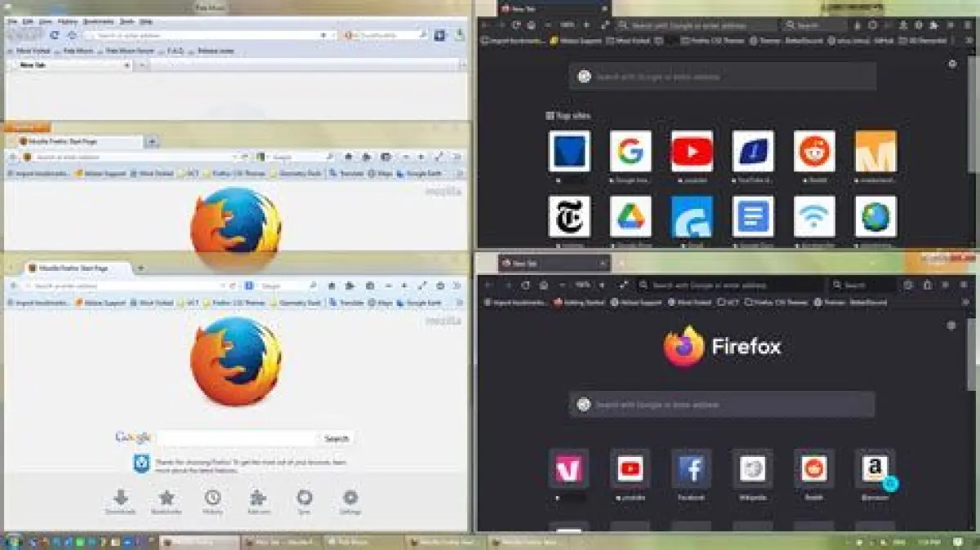Click the Google Drive top site tile
This screenshot has width=980, height=550.
pos(630,216)
